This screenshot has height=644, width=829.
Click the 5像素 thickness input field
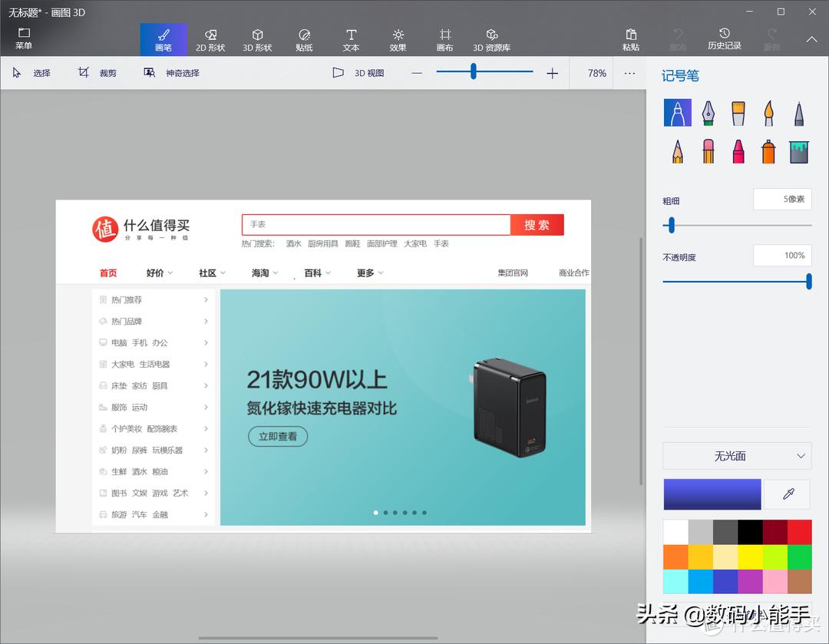pyautogui.click(x=782, y=199)
